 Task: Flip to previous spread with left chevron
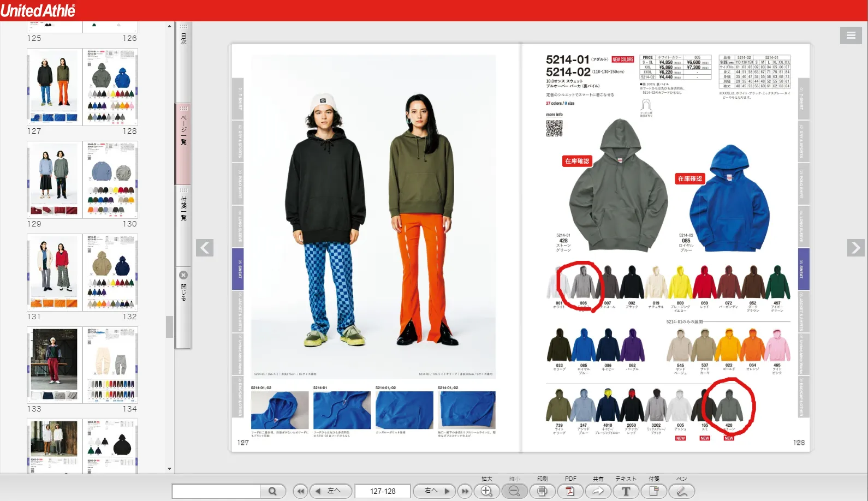pos(205,248)
